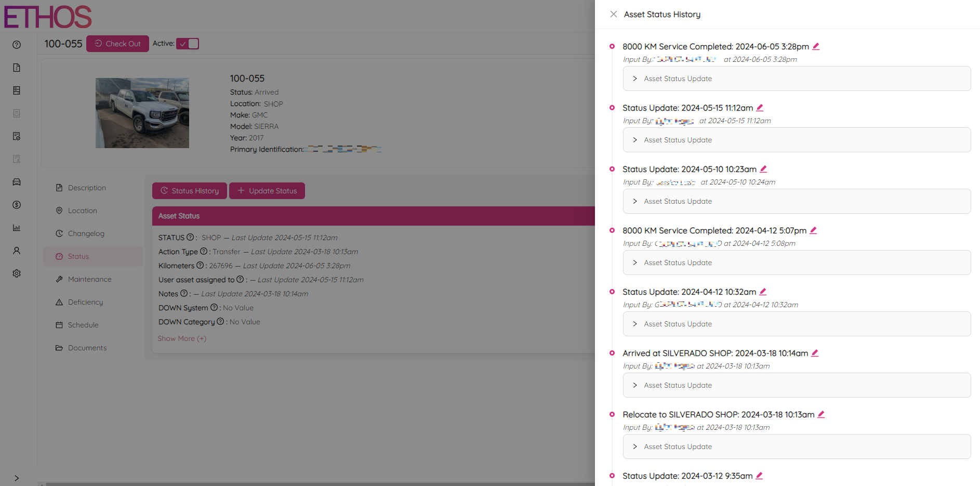This screenshot has width=980, height=486.
Task: Click the bar chart reports sidebar icon
Action: 17,228
